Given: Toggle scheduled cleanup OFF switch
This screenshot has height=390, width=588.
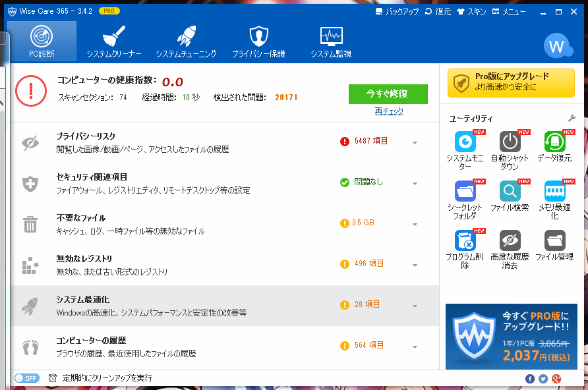Looking at the screenshot, I should click(26, 378).
